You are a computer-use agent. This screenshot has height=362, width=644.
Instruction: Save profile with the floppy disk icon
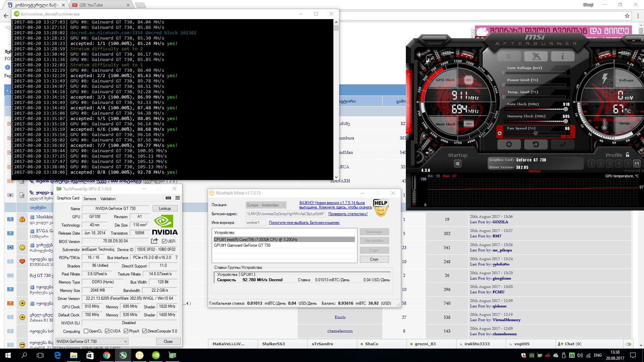[x=637, y=164]
